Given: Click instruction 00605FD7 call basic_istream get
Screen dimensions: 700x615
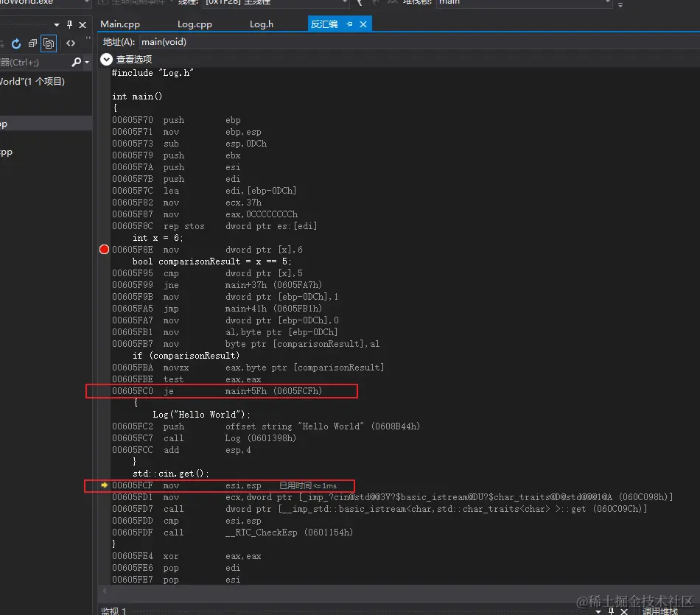Looking at the screenshot, I should 379,509.
